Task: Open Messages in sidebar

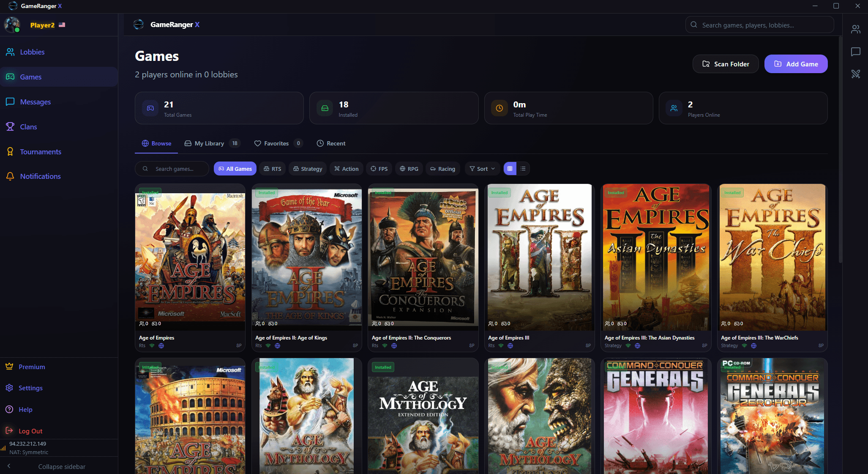Action: pos(59,102)
